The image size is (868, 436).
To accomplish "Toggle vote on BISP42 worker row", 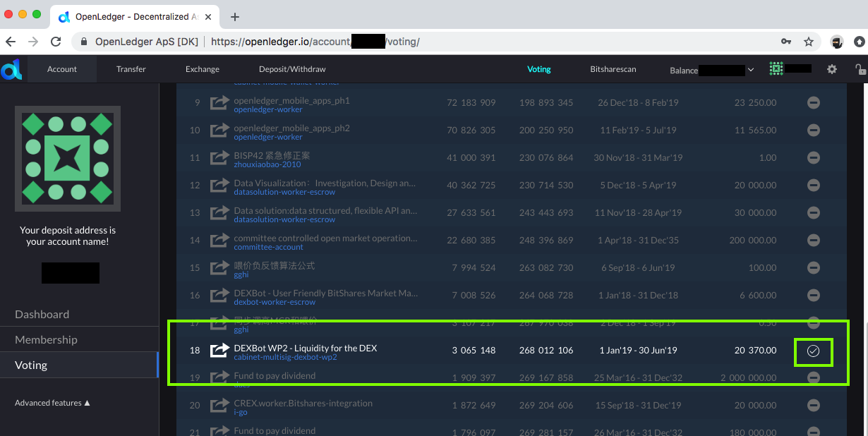I will (813, 158).
